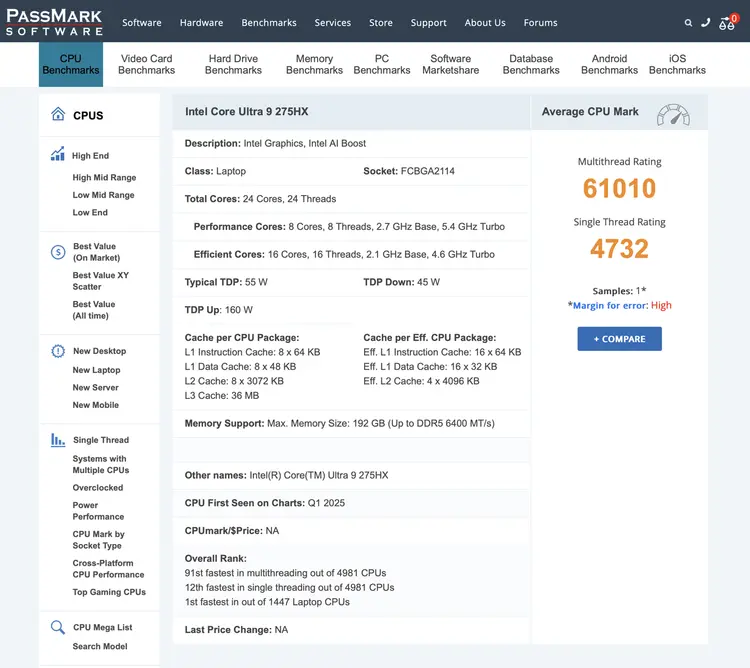
Task: Click the CPUS home icon in sidebar
Action: pos(58,115)
